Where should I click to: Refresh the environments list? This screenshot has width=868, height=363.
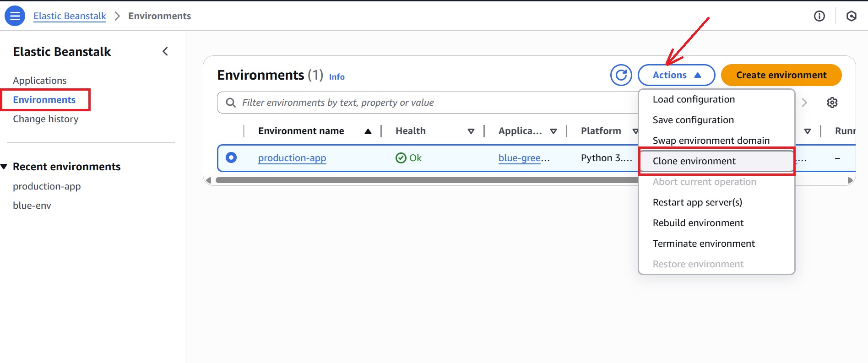(621, 75)
